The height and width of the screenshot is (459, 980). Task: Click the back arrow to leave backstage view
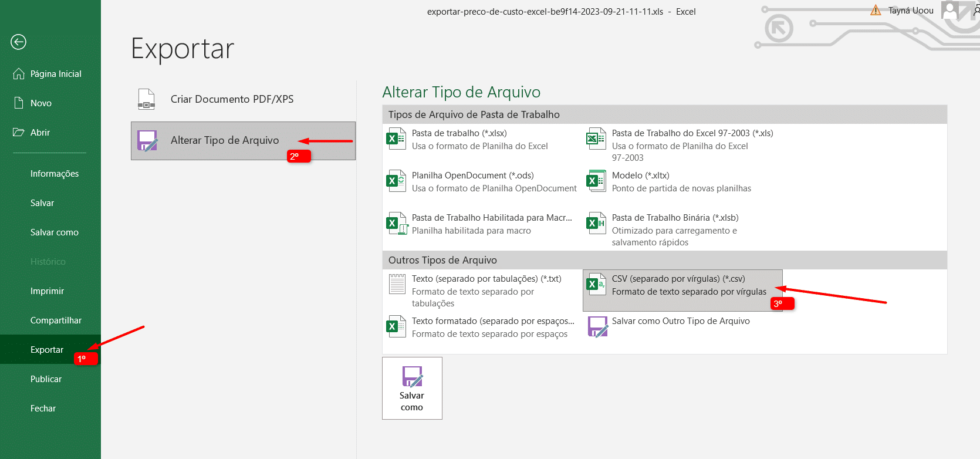pyautogui.click(x=19, y=42)
